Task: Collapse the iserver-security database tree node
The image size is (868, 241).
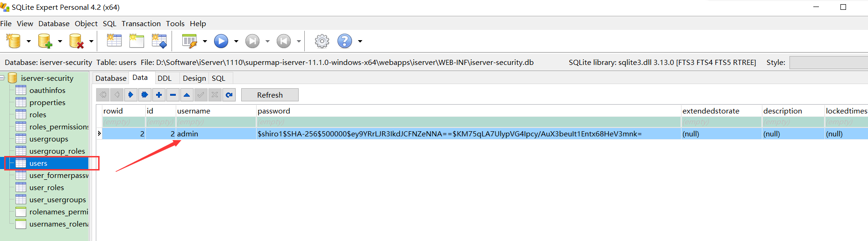Action: (x=2, y=78)
